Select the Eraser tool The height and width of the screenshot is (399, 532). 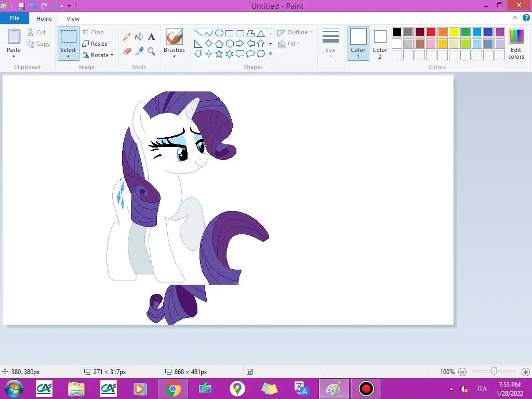(x=127, y=51)
